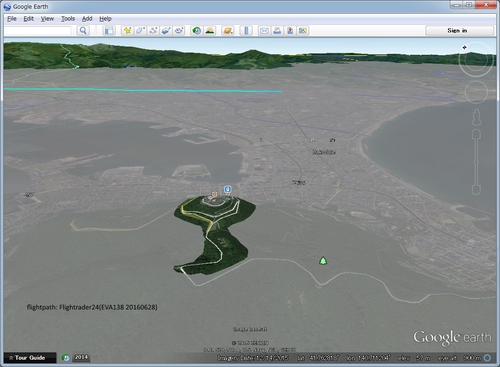The width and height of the screenshot is (500, 367).
Task: Show the ruler measurement tool
Action: (246, 31)
